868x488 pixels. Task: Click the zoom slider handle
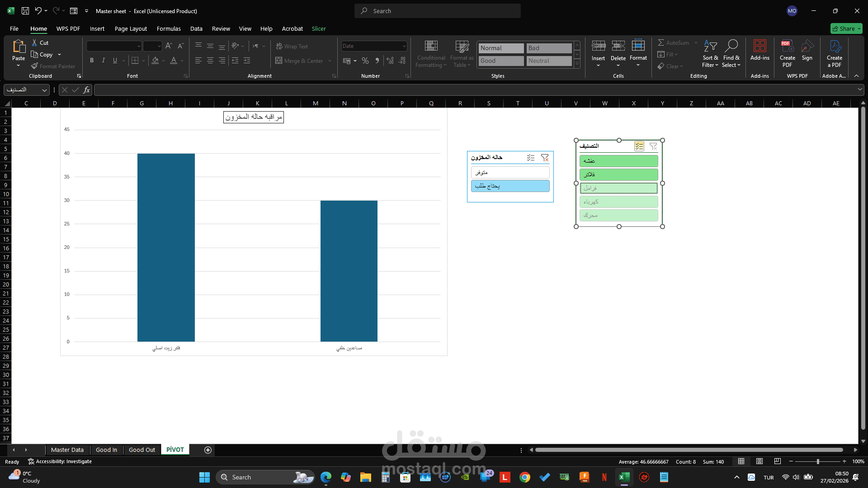point(817,461)
